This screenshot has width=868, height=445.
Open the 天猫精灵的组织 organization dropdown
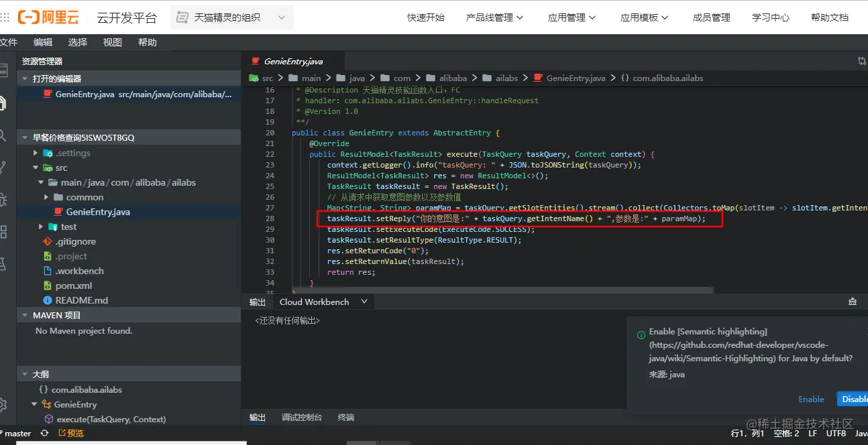pos(231,18)
